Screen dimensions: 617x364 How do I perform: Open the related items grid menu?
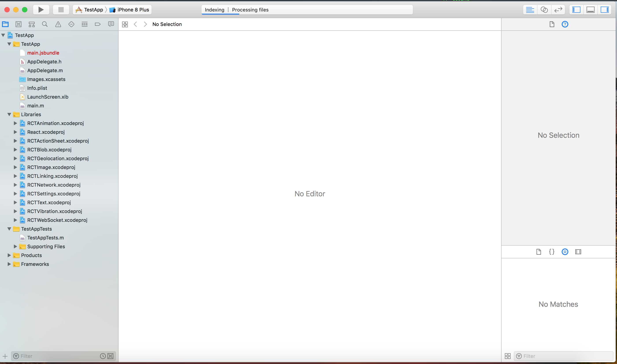125,24
